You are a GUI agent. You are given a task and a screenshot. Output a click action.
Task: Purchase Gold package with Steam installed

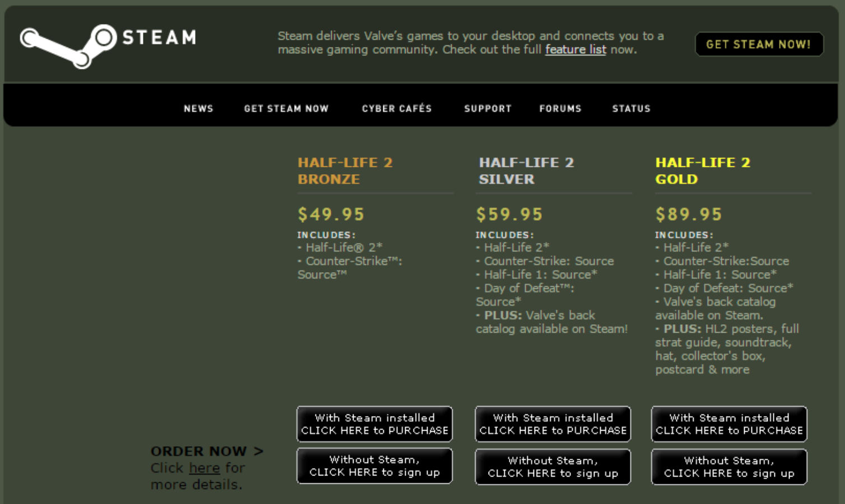click(729, 424)
